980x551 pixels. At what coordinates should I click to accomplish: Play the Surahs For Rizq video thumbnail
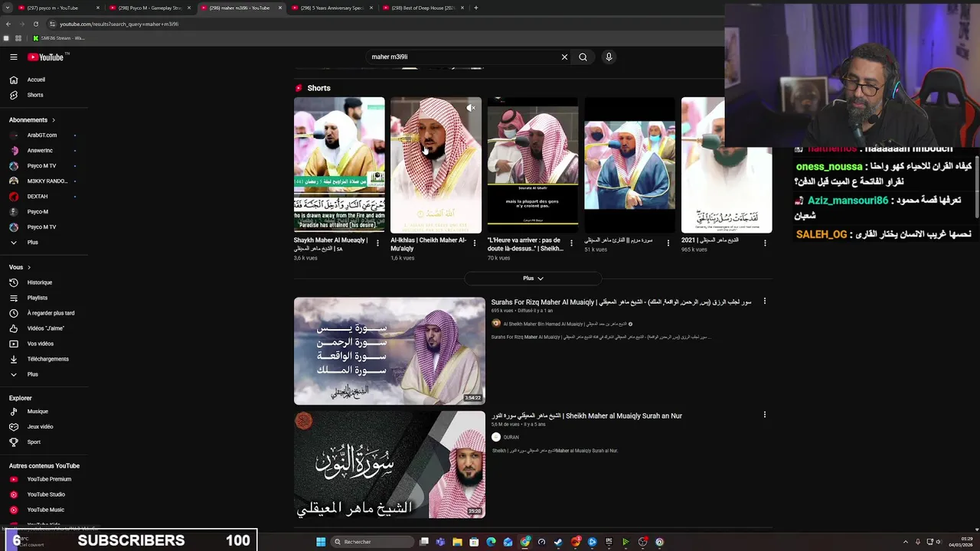[389, 350]
